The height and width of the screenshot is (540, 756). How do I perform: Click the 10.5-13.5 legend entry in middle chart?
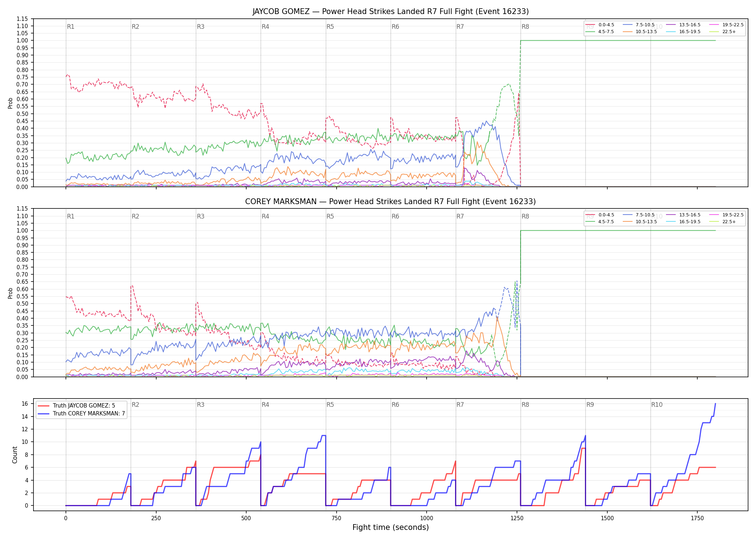tap(640, 222)
